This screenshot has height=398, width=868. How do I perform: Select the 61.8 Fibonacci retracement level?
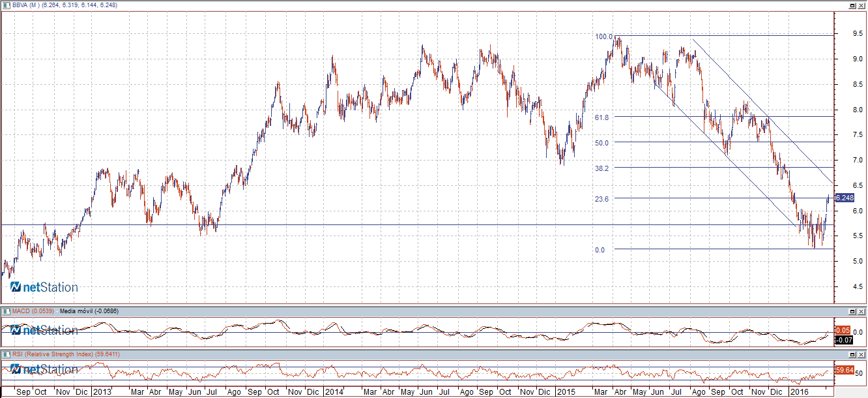(601, 117)
